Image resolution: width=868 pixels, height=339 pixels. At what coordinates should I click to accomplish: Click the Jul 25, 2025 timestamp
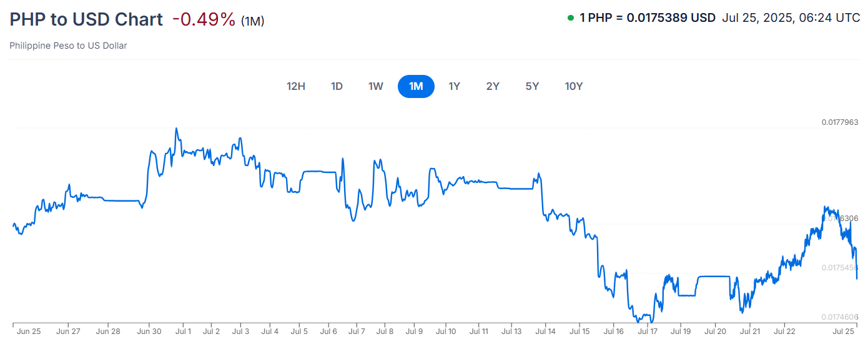click(x=791, y=18)
